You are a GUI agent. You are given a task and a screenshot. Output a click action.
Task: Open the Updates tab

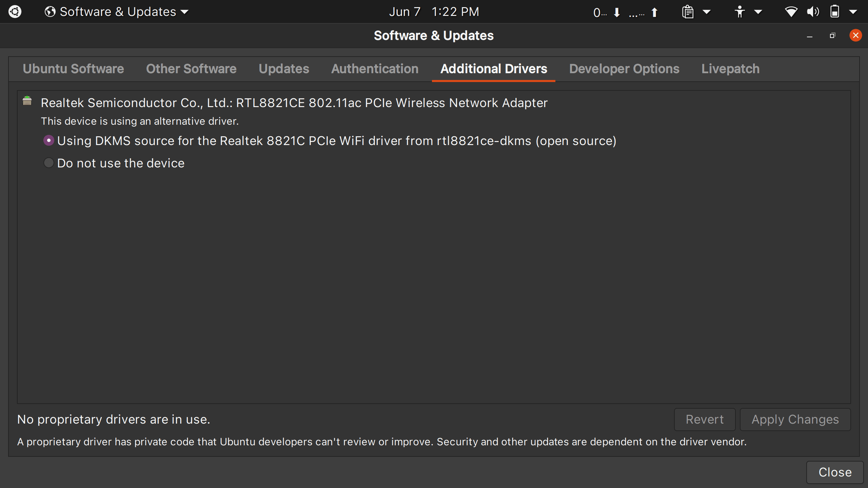[284, 69]
